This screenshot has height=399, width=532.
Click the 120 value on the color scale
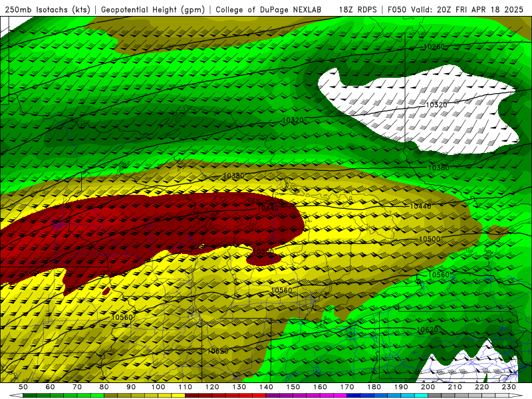[211, 387]
